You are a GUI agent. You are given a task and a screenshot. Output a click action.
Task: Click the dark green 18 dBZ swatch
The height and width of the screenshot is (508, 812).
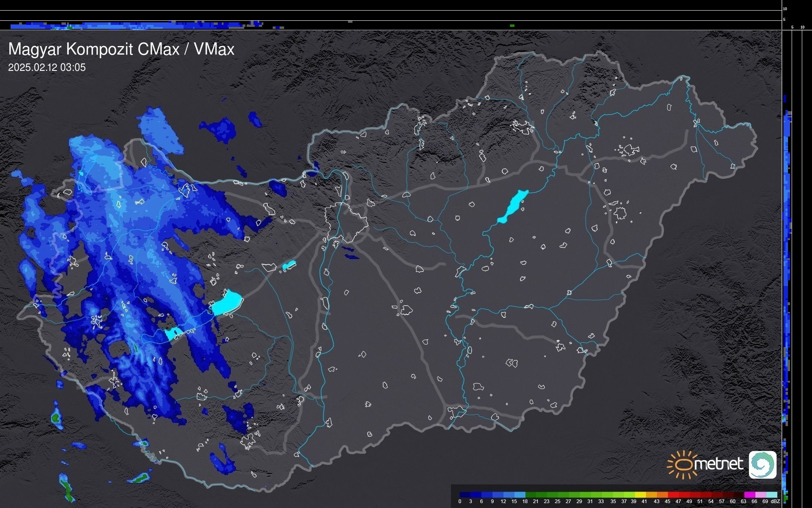pyautogui.click(x=530, y=495)
